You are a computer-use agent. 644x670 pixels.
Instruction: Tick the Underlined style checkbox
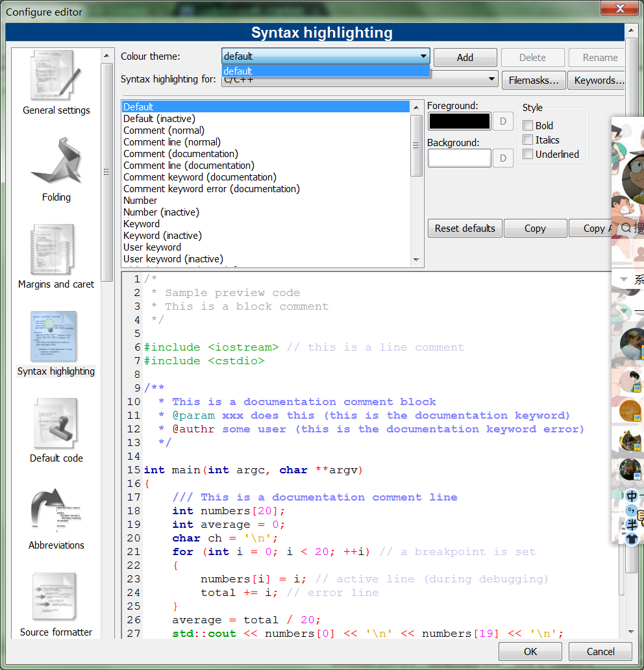528,154
